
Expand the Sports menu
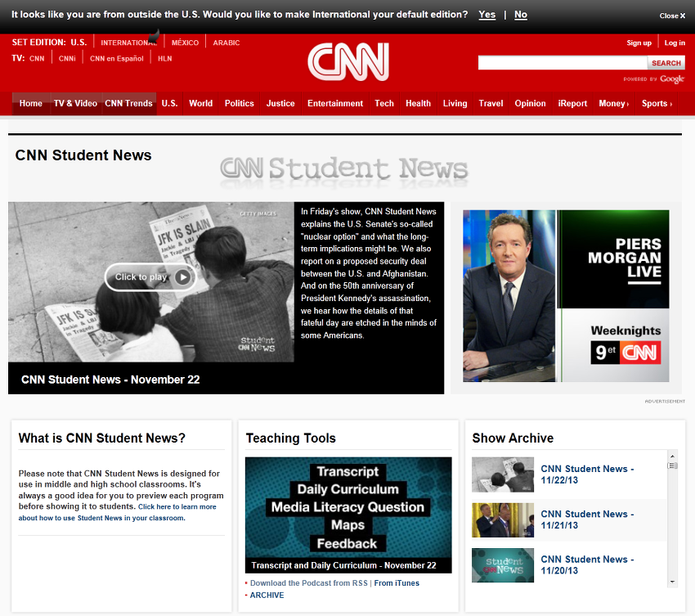click(x=657, y=103)
